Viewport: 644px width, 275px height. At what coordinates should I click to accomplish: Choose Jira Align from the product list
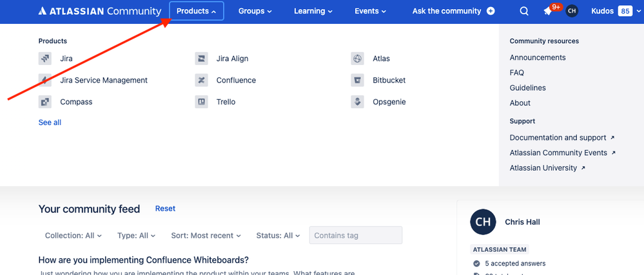(233, 59)
